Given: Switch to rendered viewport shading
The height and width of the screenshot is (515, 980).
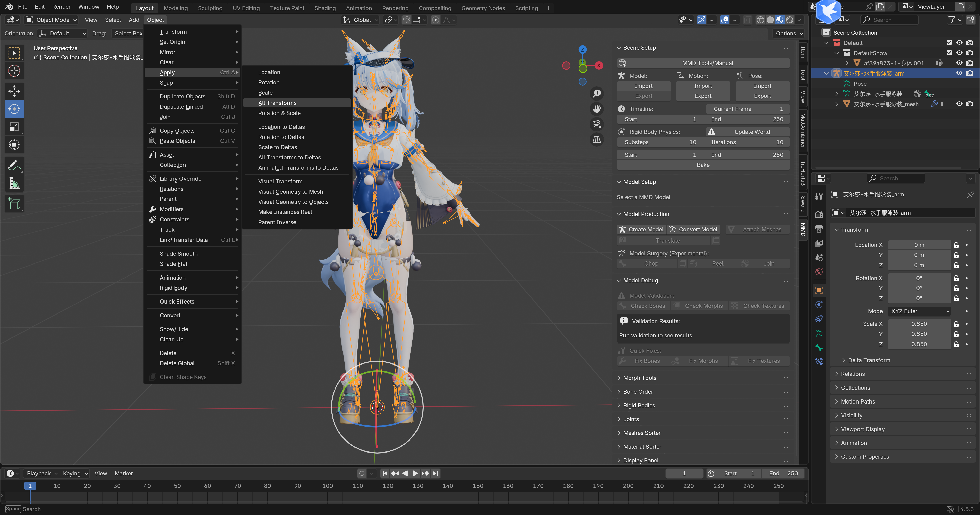Looking at the screenshot, I should coord(790,20).
